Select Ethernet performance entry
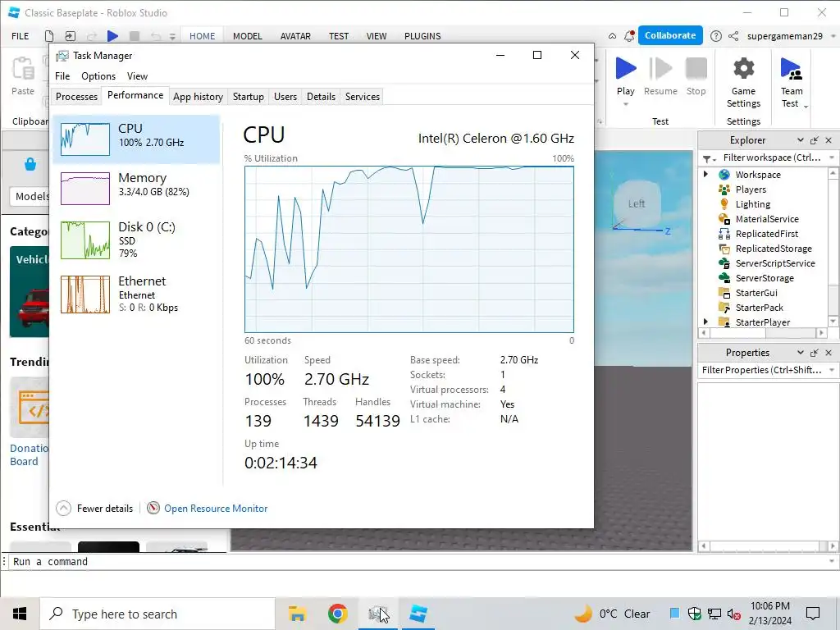Screen dimensions: 840x630 137,294
